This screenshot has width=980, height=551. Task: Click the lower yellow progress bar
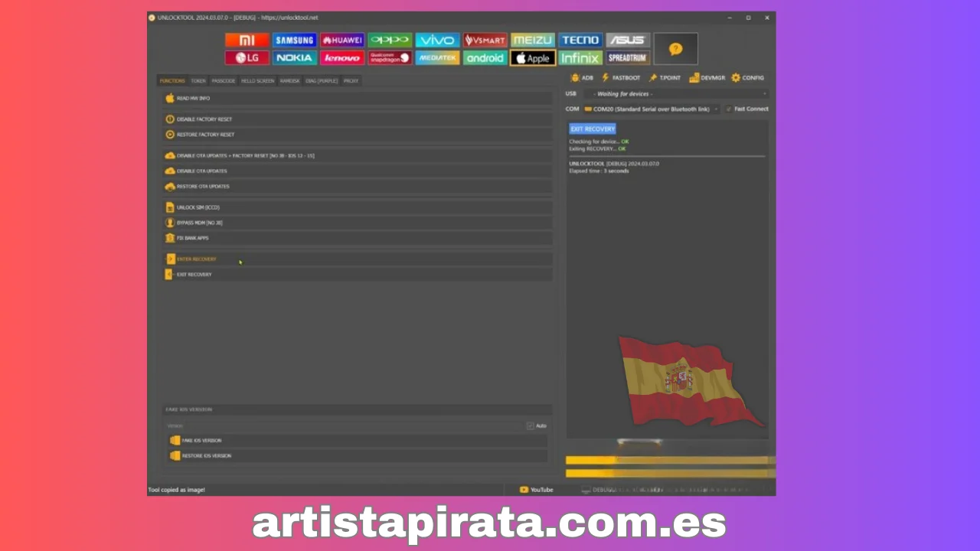point(671,474)
